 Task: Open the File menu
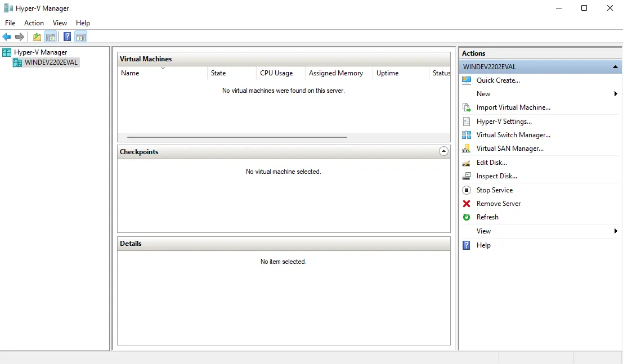(x=10, y=23)
